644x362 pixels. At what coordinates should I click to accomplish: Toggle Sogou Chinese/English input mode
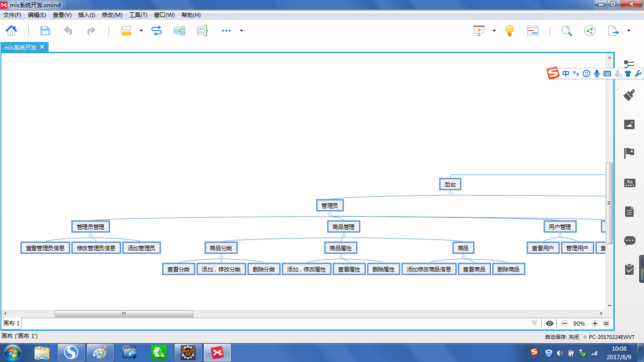(x=566, y=74)
